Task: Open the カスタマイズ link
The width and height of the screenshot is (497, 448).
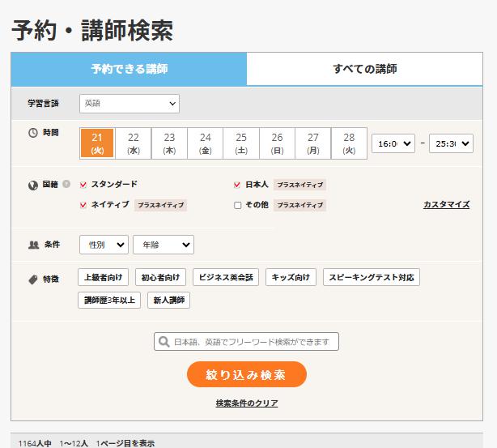Action: tap(446, 205)
